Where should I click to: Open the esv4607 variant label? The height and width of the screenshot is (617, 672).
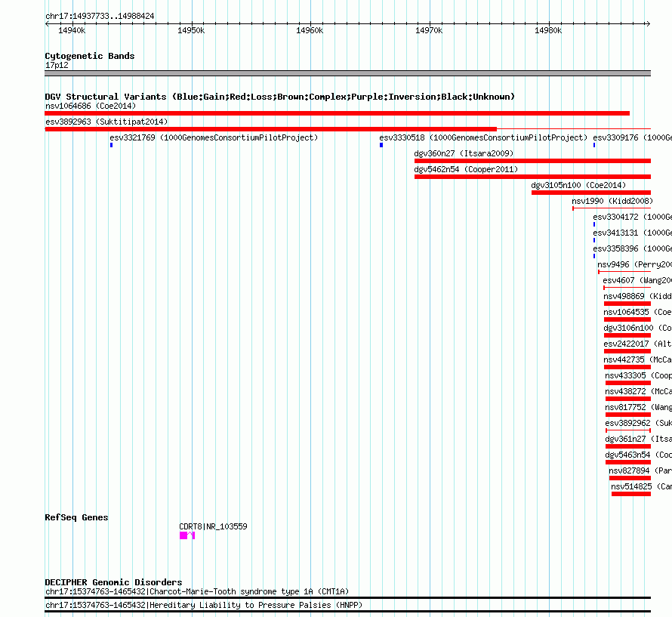click(x=637, y=280)
